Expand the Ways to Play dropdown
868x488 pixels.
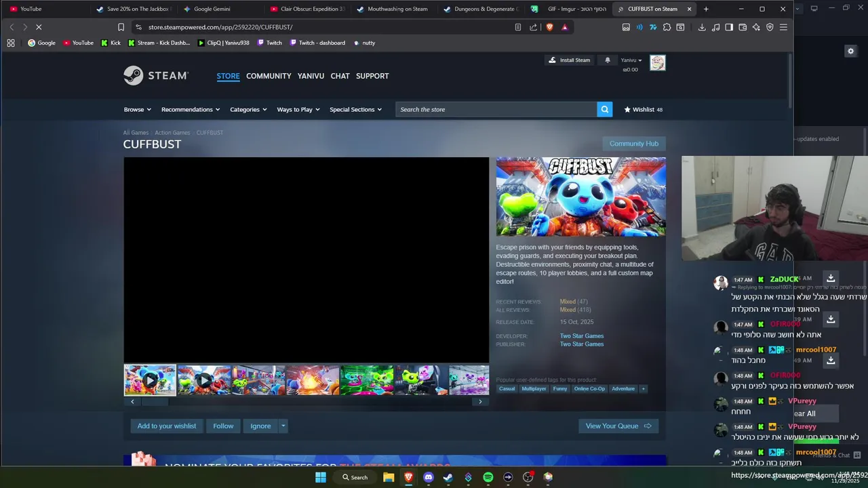coord(298,109)
